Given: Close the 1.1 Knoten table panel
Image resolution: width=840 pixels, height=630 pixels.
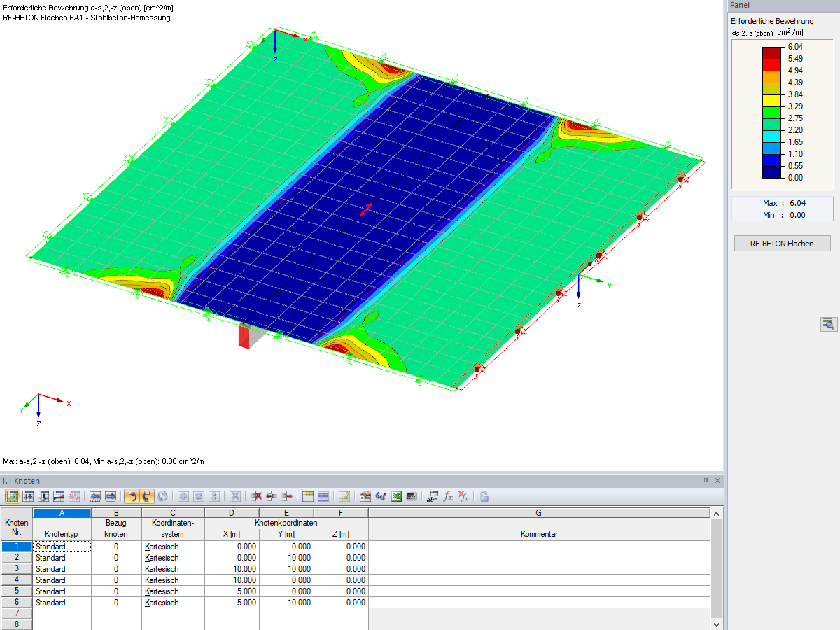Looking at the screenshot, I should click(717, 481).
